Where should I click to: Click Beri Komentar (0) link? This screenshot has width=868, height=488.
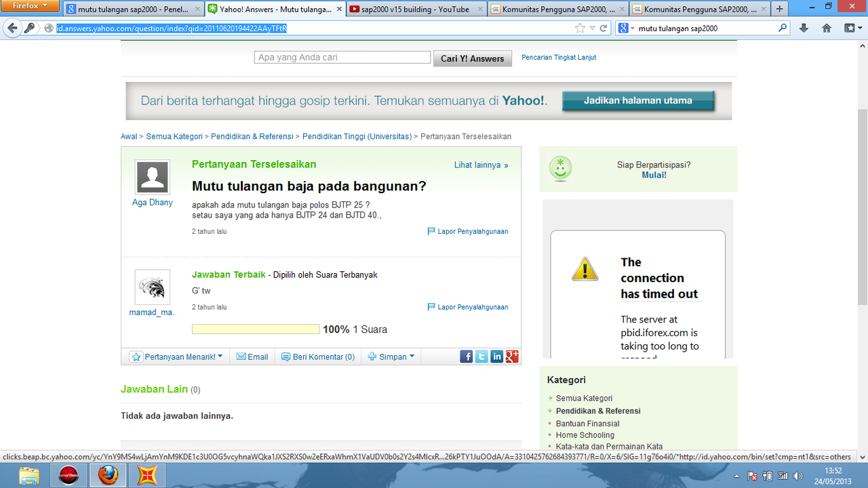pyautogui.click(x=317, y=357)
